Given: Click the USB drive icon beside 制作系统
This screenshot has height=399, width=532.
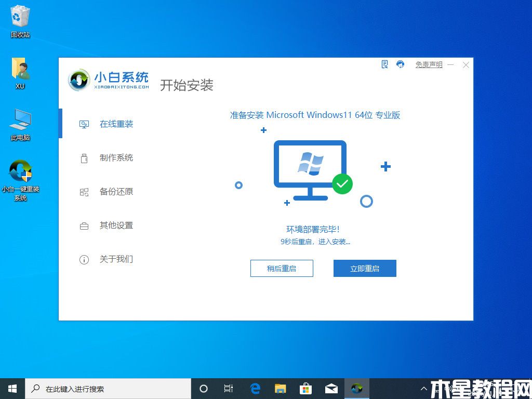Looking at the screenshot, I should coord(84,158).
